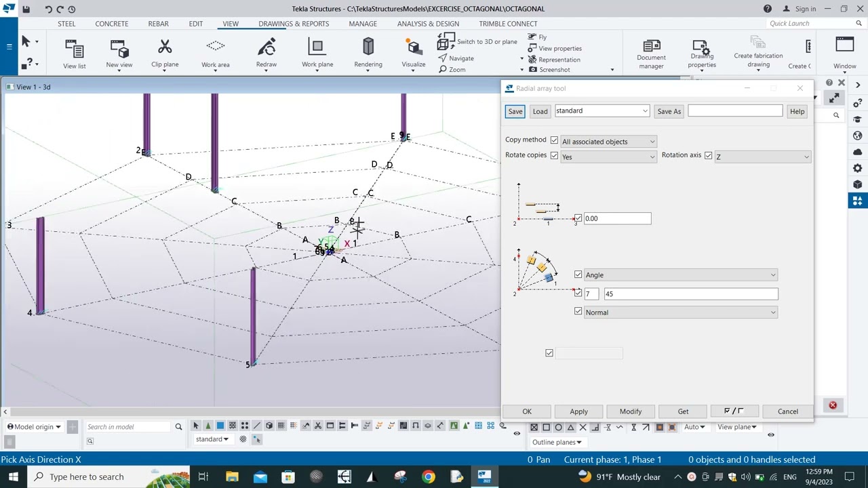Select the arrow selection tool in ribbon
This screenshot has height=488, width=868.
coord(26,42)
